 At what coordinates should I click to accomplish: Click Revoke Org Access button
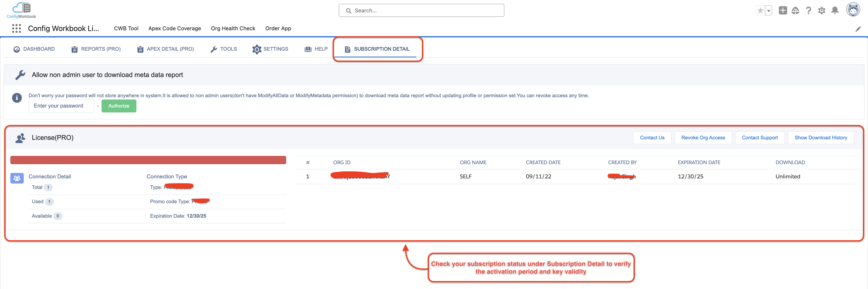click(703, 138)
